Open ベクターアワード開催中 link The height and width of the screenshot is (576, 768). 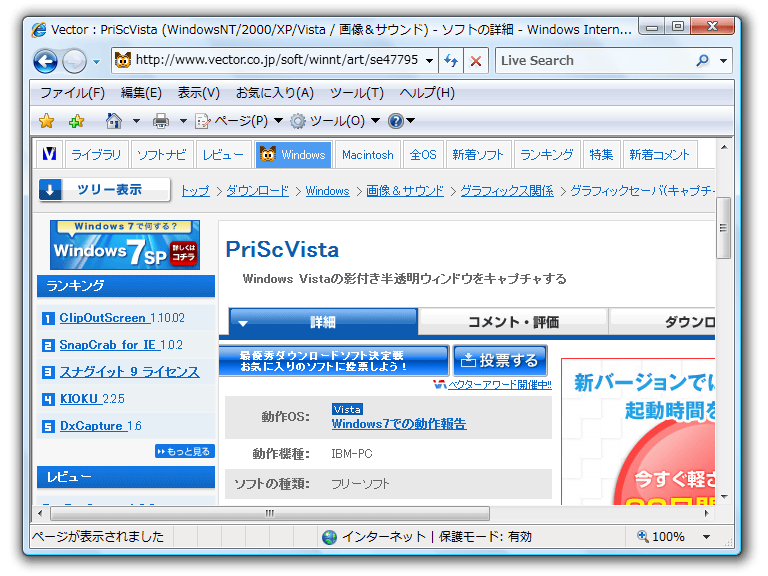499,385
